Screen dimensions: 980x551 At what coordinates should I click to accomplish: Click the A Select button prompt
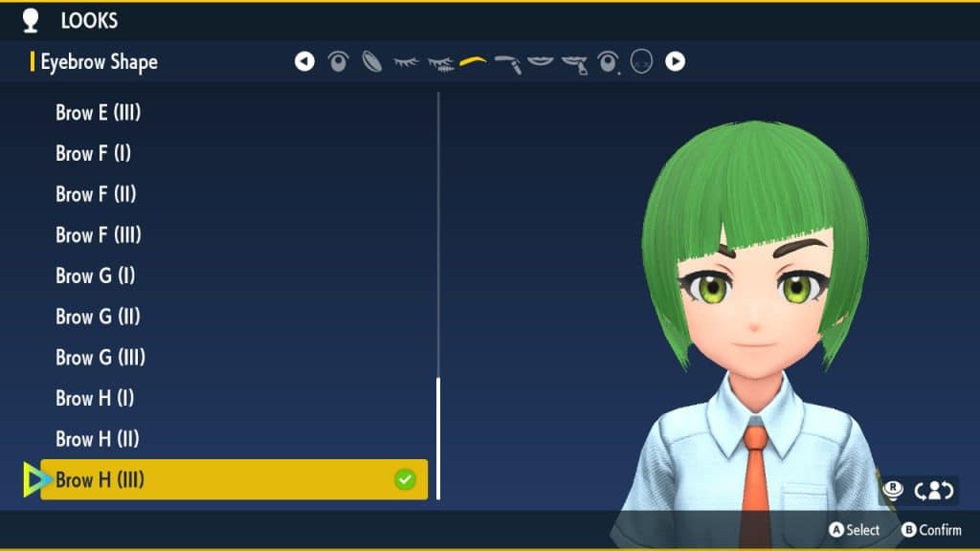[854, 530]
